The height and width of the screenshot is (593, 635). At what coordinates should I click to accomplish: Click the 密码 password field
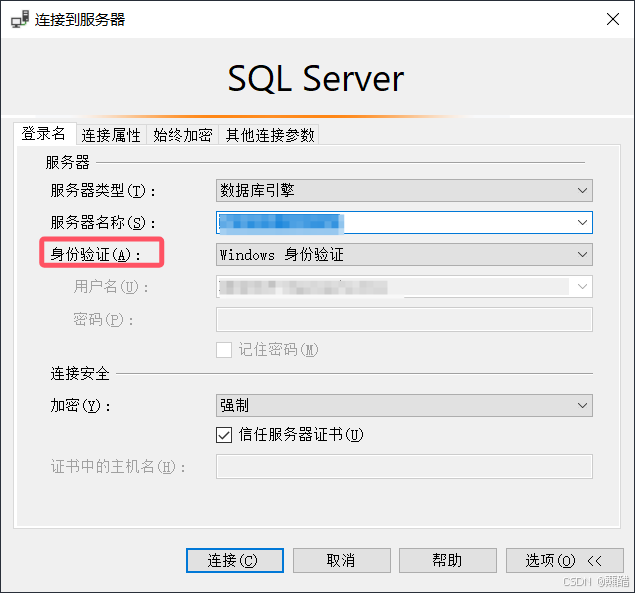click(404, 319)
